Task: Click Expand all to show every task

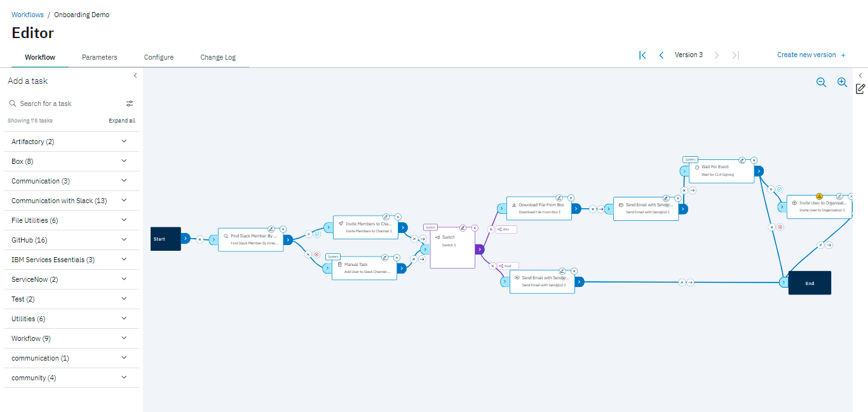Action: (121, 120)
